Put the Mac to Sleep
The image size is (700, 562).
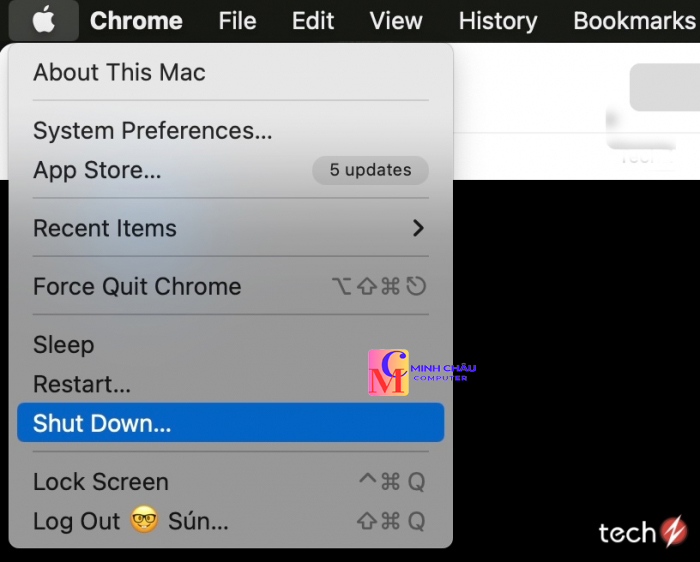[64, 345]
